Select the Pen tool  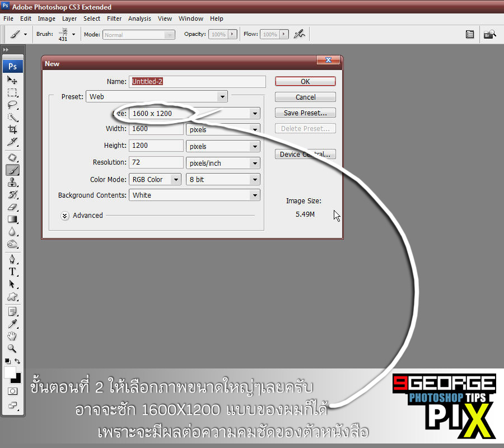pyautogui.click(x=12, y=259)
